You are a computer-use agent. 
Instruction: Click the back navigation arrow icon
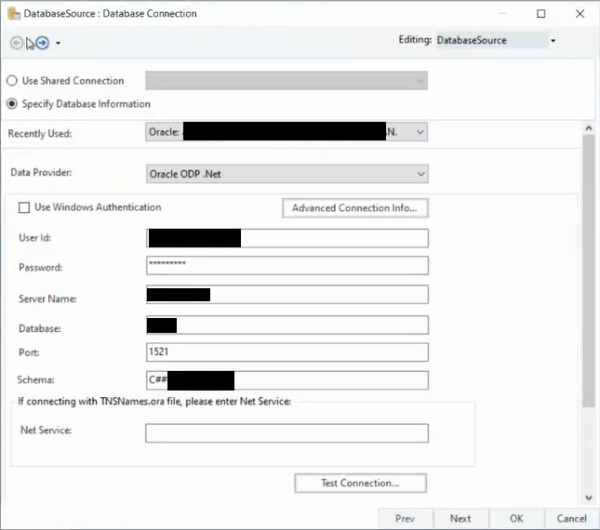[x=17, y=43]
